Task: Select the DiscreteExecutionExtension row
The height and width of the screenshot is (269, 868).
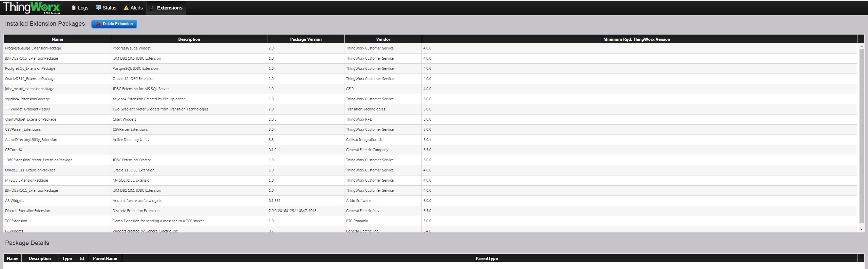Action: click(430, 211)
